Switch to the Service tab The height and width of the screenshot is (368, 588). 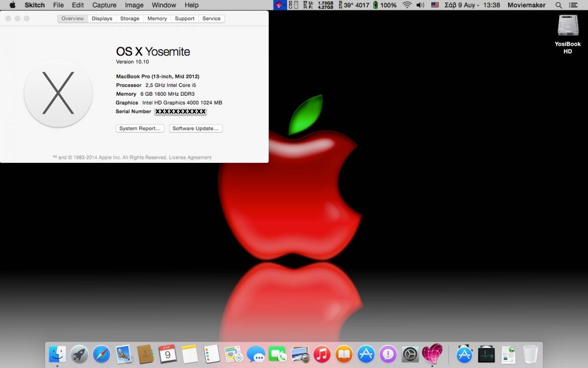(212, 19)
